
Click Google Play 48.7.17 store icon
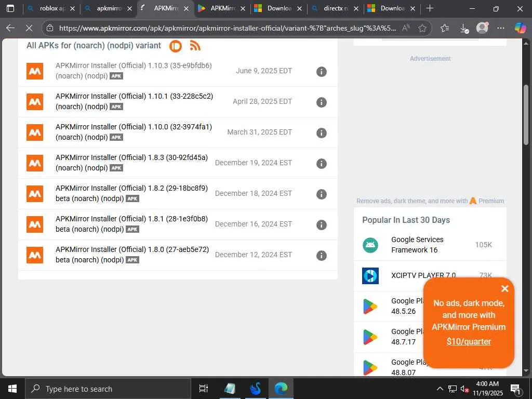[x=370, y=337]
